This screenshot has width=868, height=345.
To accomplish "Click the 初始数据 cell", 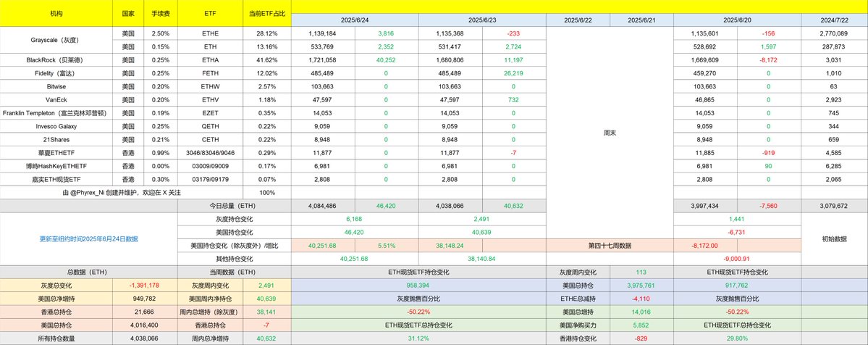I will click(835, 239).
